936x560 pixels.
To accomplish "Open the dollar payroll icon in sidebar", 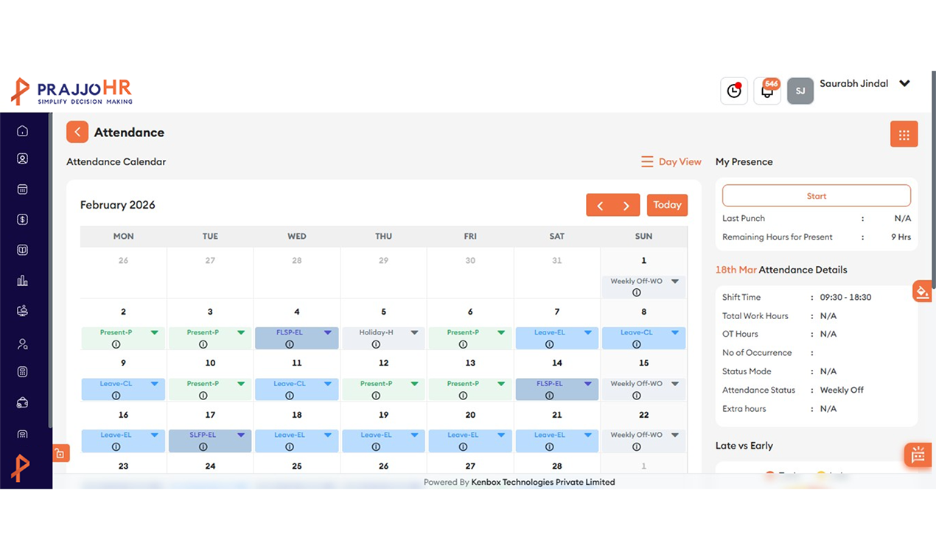I will [x=23, y=220].
